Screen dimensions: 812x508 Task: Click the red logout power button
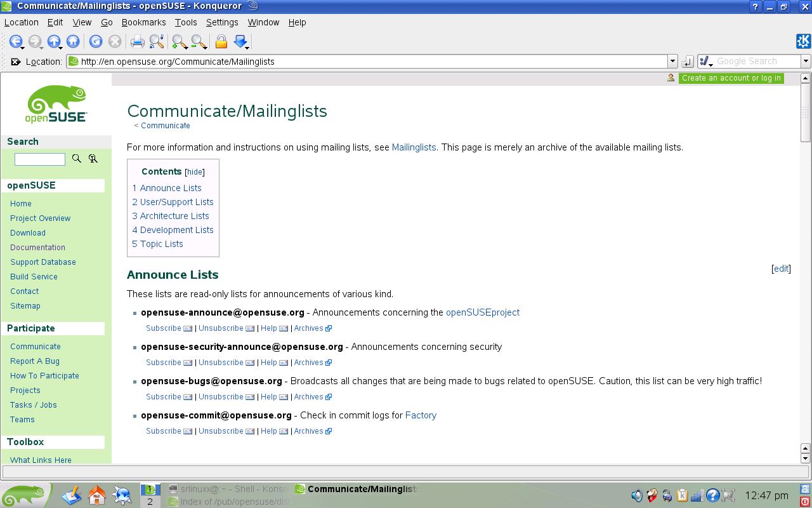806,502
